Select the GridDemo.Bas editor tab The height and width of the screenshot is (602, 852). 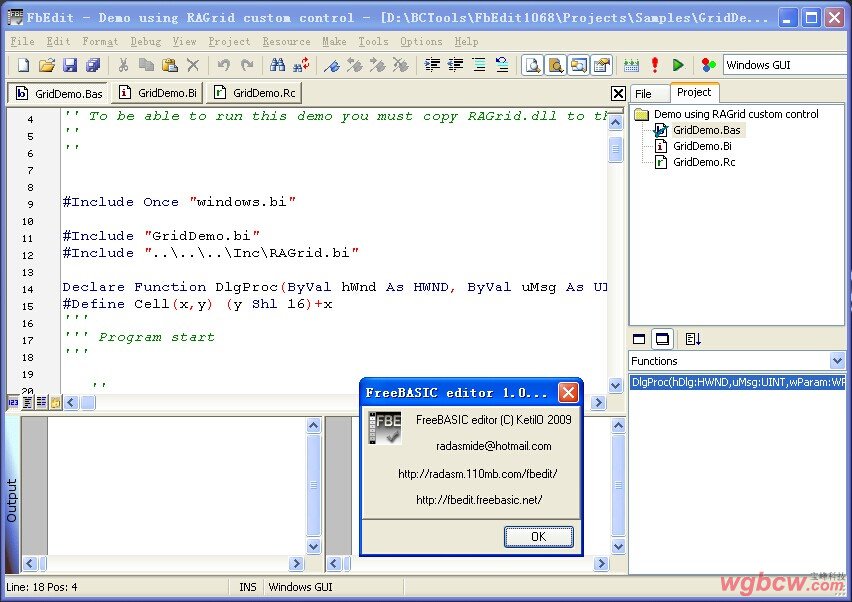click(x=58, y=93)
